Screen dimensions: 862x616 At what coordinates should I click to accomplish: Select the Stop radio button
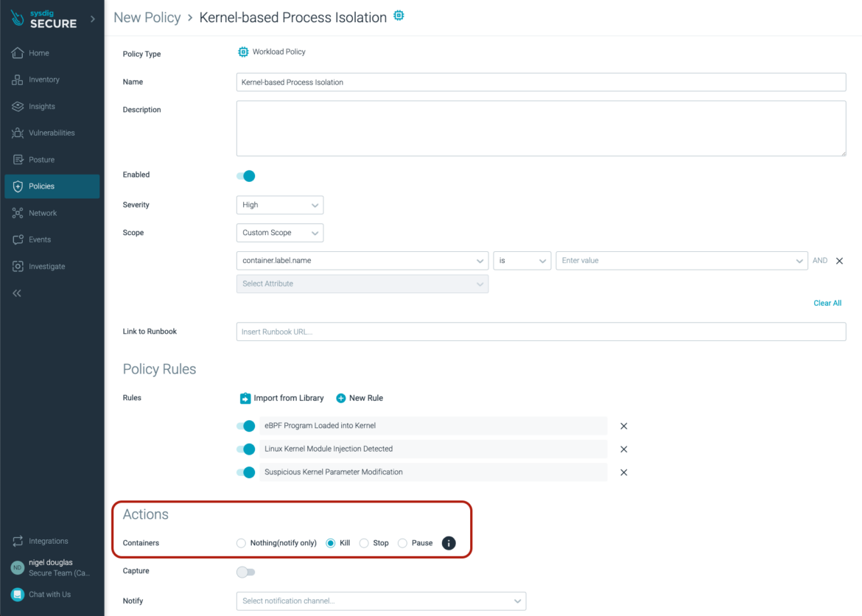pyautogui.click(x=363, y=543)
